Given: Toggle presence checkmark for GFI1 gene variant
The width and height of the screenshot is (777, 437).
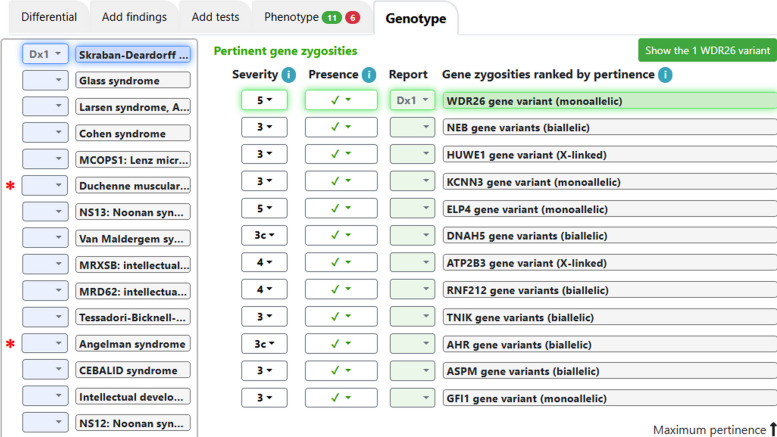Looking at the screenshot, I should pos(341,398).
